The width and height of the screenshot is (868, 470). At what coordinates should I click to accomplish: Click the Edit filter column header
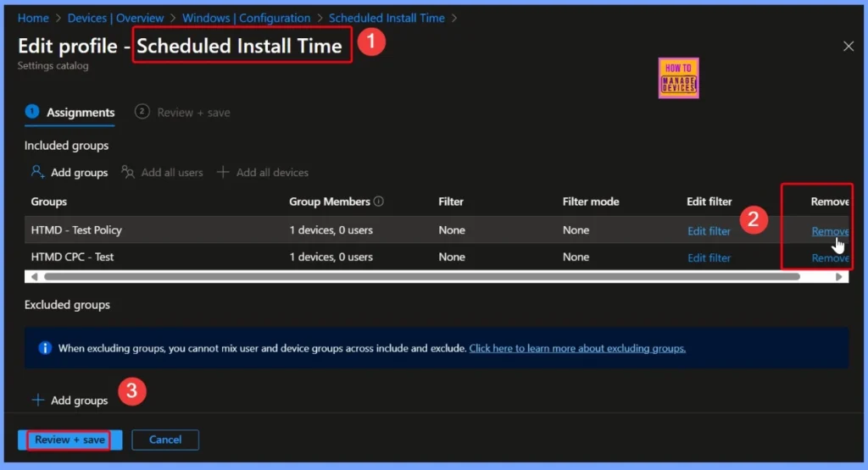click(x=709, y=202)
